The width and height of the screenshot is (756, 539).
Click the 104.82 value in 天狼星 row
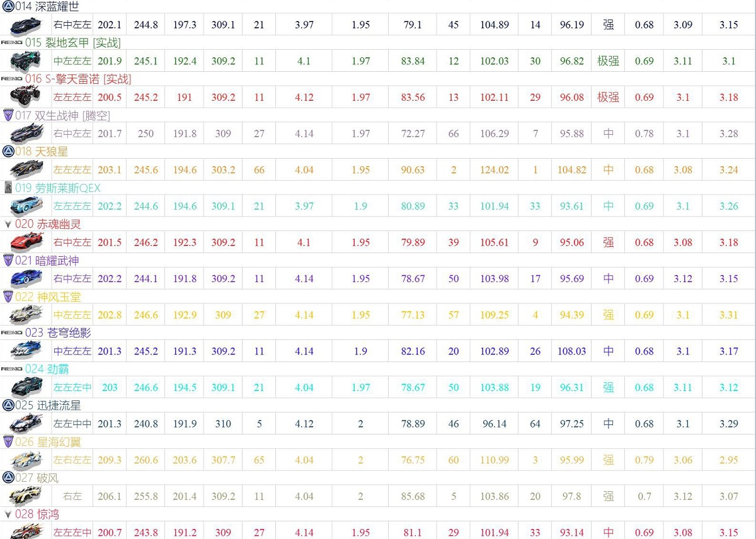pos(571,170)
